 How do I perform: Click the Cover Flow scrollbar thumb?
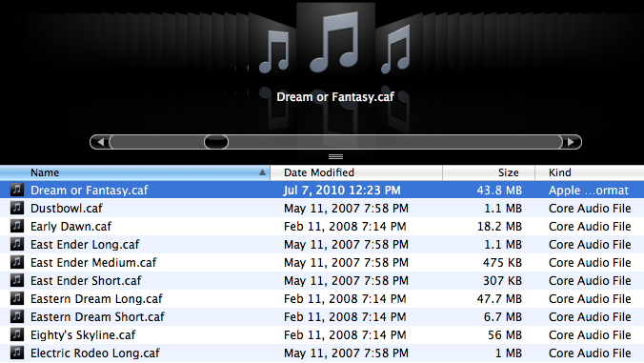click(216, 142)
